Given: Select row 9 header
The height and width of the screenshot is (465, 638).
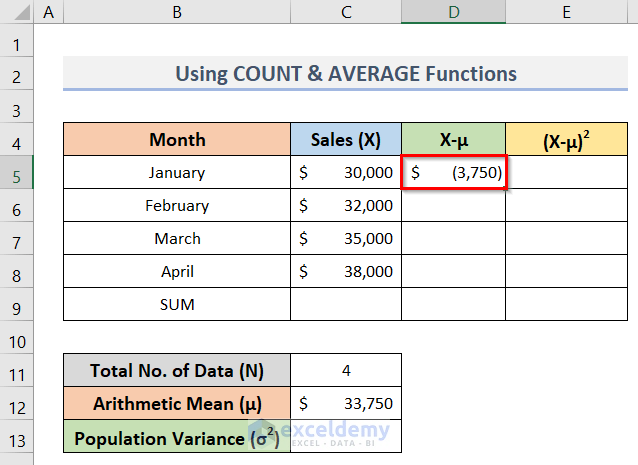Looking at the screenshot, I should click(17, 304).
